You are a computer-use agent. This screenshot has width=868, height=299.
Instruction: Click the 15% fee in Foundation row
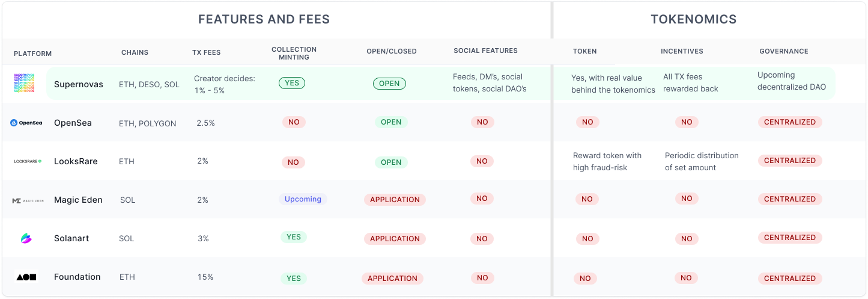tap(205, 277)
